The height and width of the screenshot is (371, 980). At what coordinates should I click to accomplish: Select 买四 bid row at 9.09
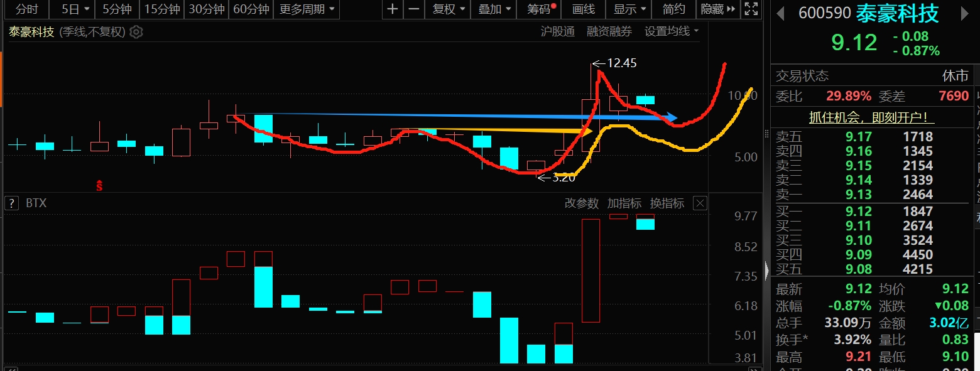[873, 255]
